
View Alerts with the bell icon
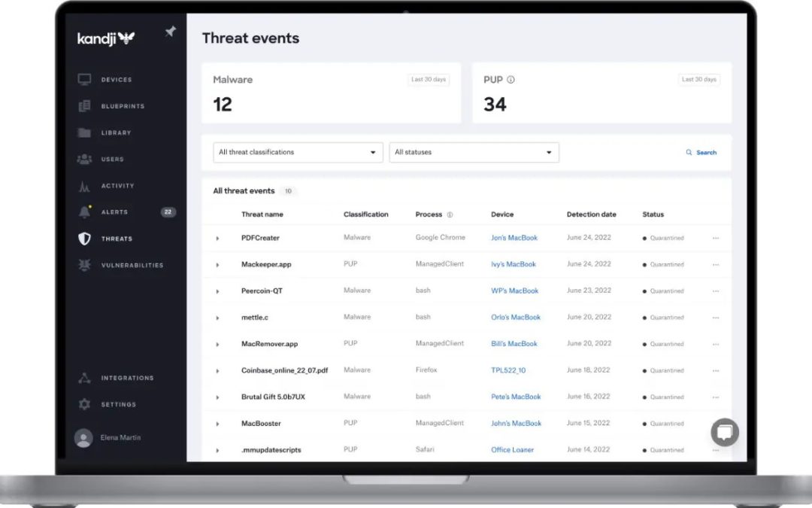pos(85,212)
